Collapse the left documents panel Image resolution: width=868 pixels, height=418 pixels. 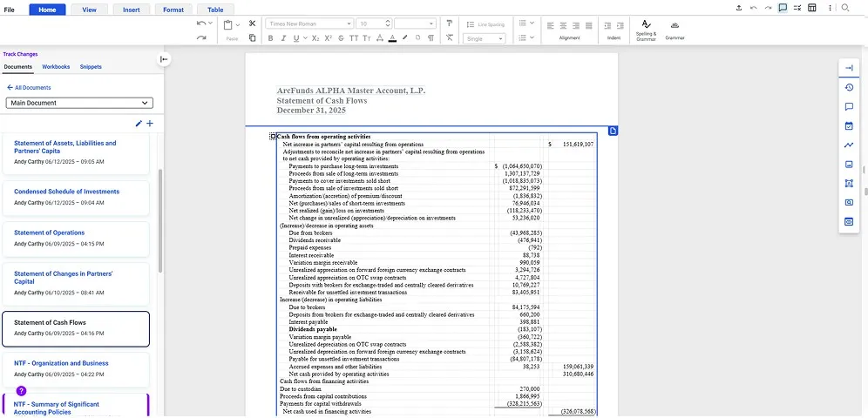tap(164, 59)
